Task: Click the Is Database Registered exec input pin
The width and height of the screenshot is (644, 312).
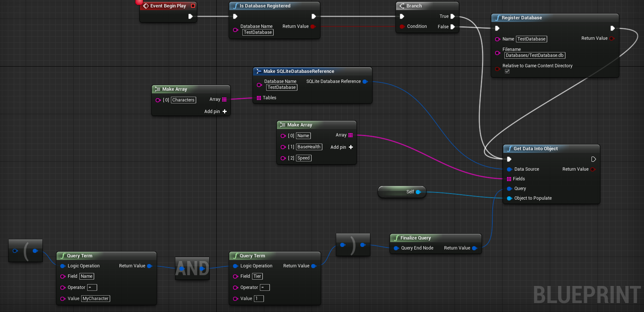Action: point(235,16)
